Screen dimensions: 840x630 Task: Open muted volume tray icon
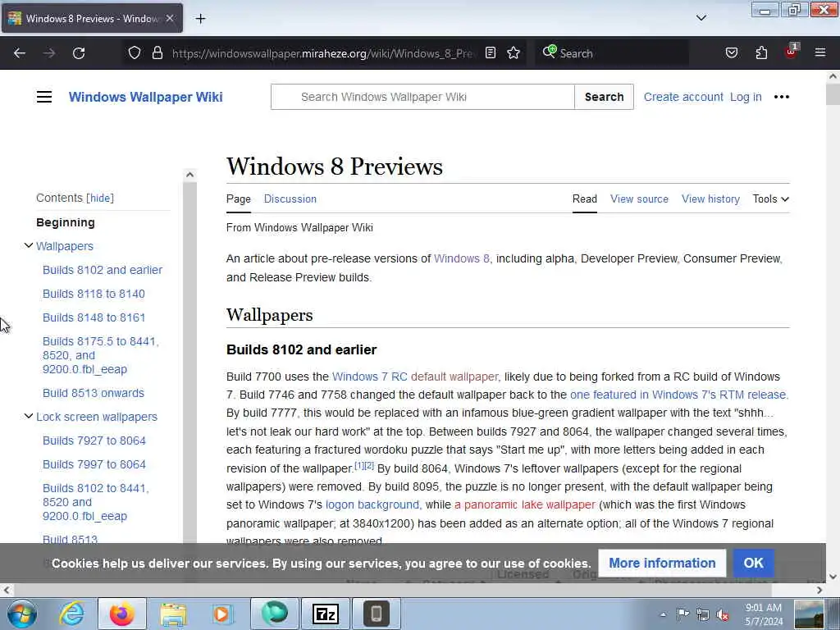(x=722, y=614)
